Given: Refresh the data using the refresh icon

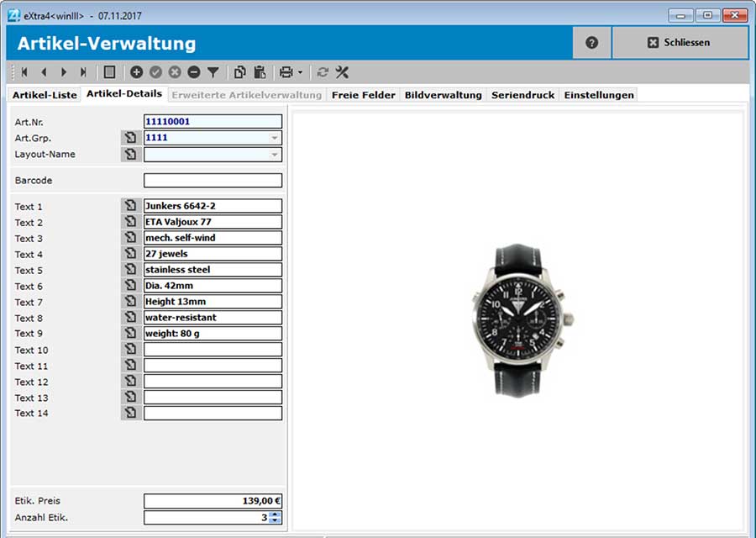Looking at the screenshot, I should click(x=323, y=71).
